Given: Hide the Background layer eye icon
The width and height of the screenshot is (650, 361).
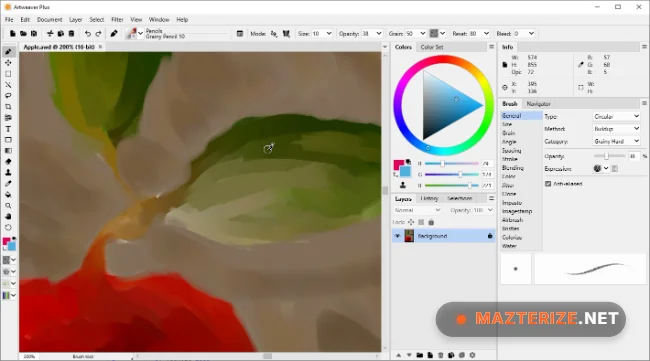Looking at the screenshot, I should coord(398,236).
